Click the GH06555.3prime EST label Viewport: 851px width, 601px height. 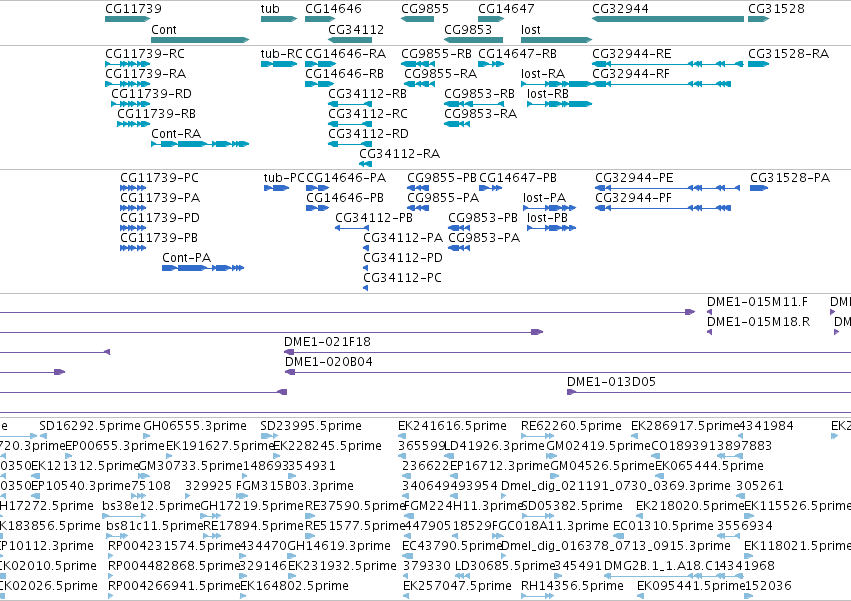click(x=195, y=426)
